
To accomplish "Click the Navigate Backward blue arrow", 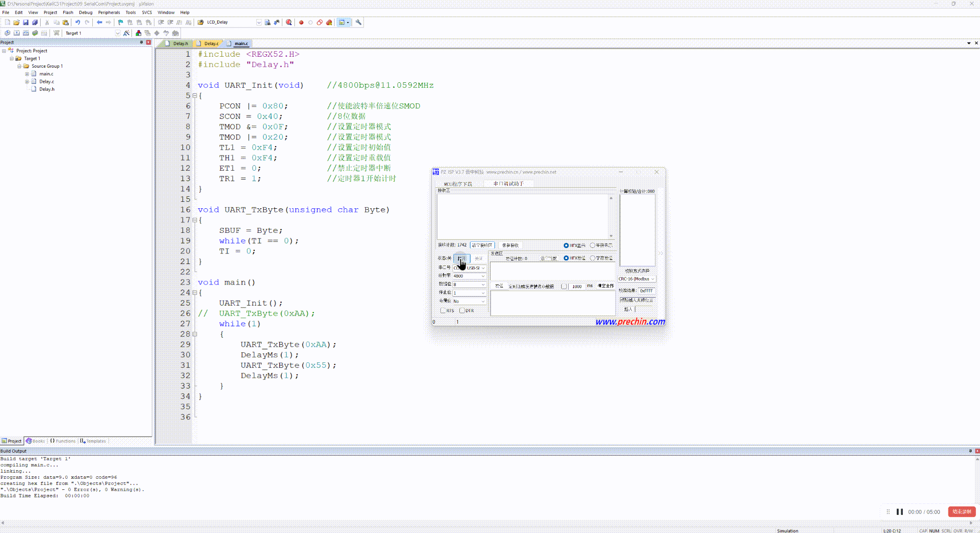I will coord(99,22).
